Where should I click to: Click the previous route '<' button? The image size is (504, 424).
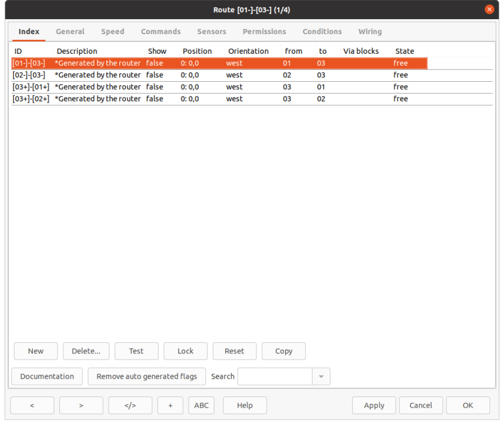click(x=32, y=406)
